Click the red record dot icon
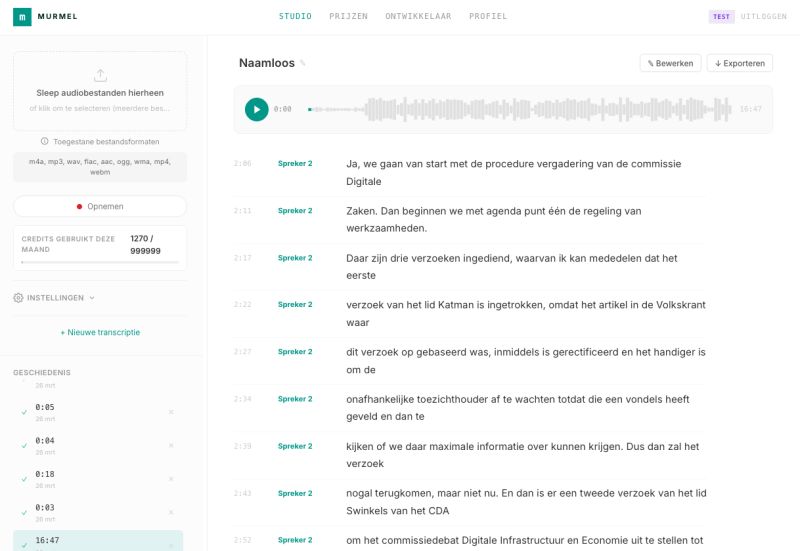The height and width of the screenshot is (551, 800). 79,207
